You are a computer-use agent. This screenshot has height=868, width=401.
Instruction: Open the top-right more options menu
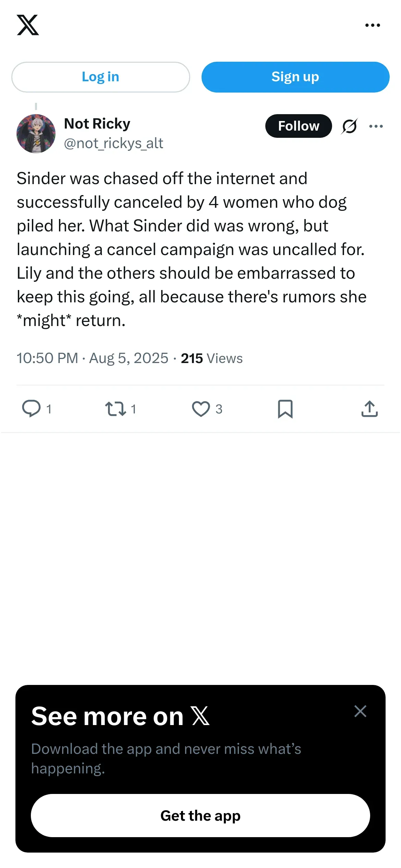(373, 25)
